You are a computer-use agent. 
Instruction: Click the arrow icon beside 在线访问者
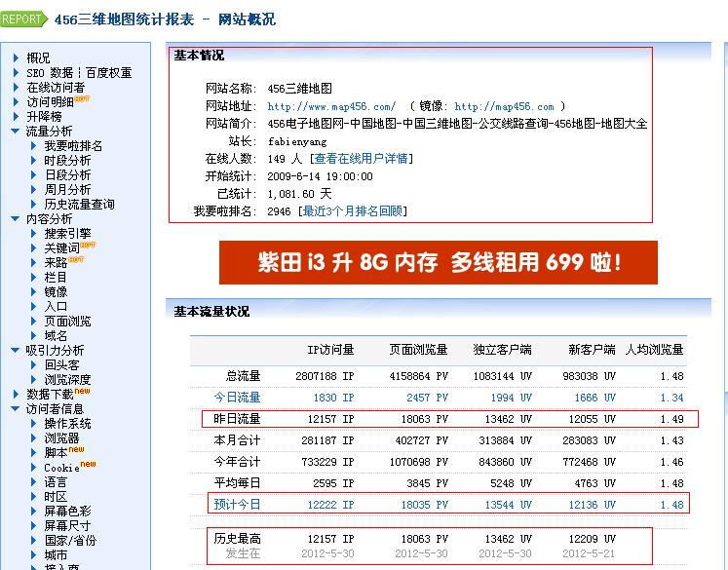pyautogui.click(x=17, y=88)
